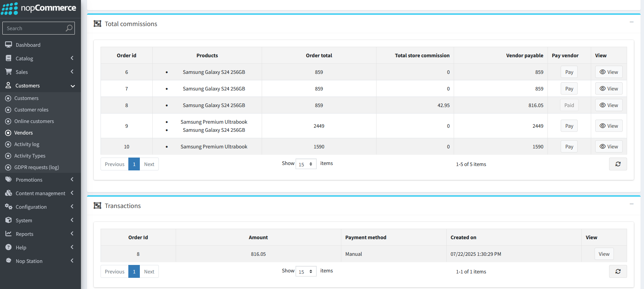This screenshot has width=644, height=289.
Task: Click page 1 in Transactions pagination
Action: point(134,271)
